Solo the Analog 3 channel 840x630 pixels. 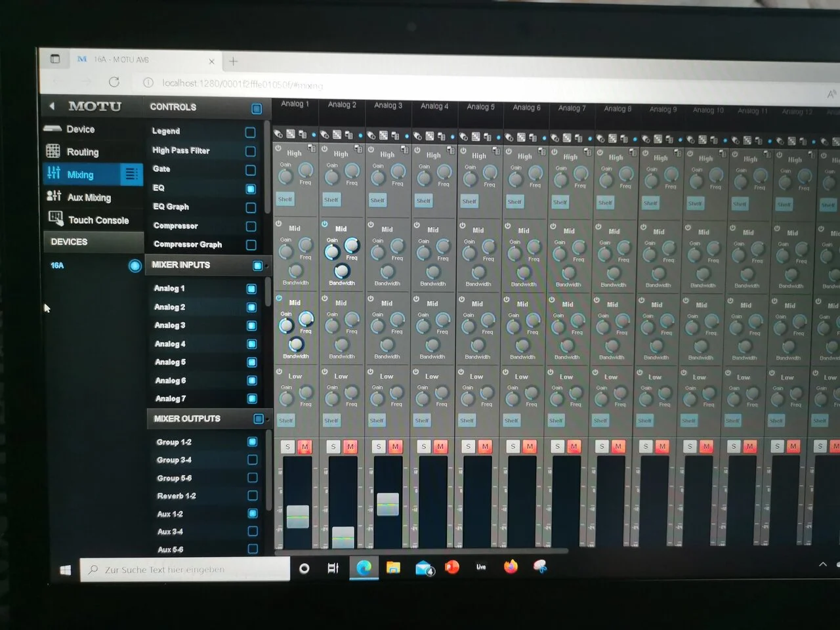pos(379,447)
